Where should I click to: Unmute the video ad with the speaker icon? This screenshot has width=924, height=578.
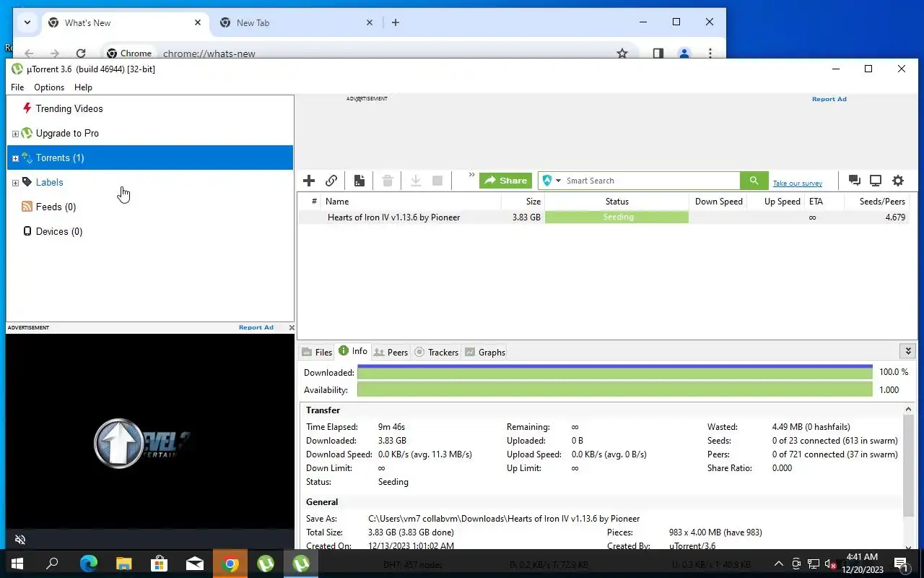[x=20, y=540]
